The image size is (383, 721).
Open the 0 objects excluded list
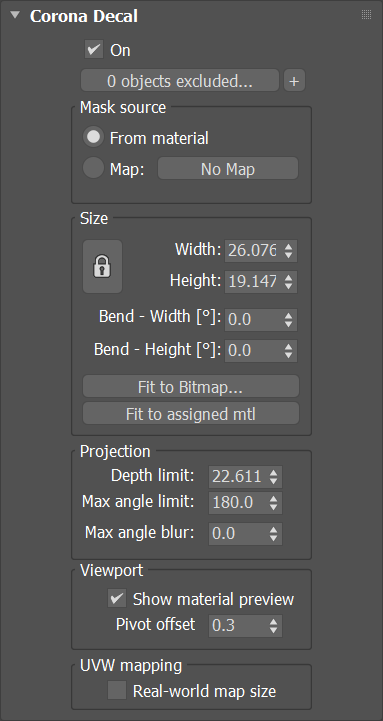tap(180, 81)
